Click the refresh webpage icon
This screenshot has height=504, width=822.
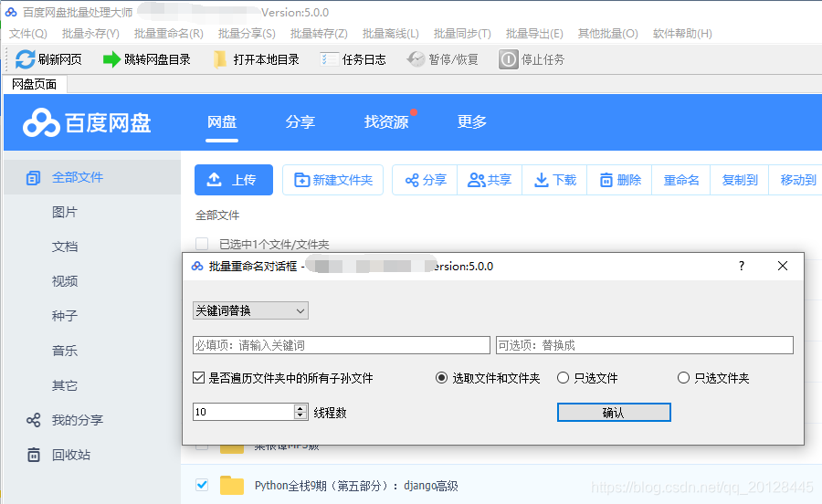[x=26, y=59]
